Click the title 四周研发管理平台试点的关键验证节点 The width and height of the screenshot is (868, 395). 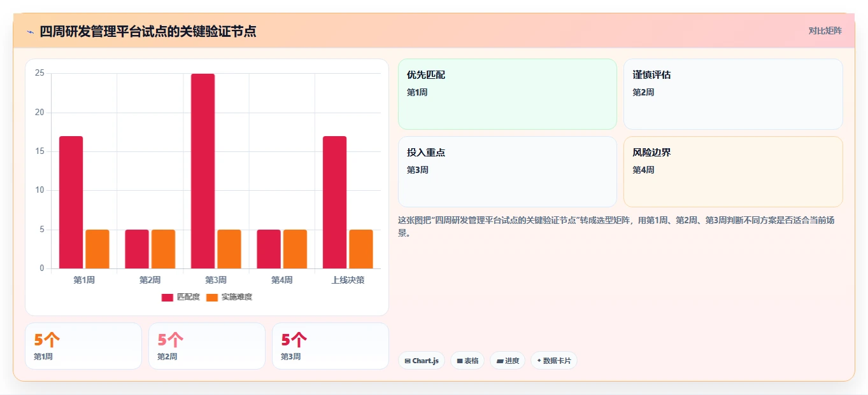click(x=148, y=31)
